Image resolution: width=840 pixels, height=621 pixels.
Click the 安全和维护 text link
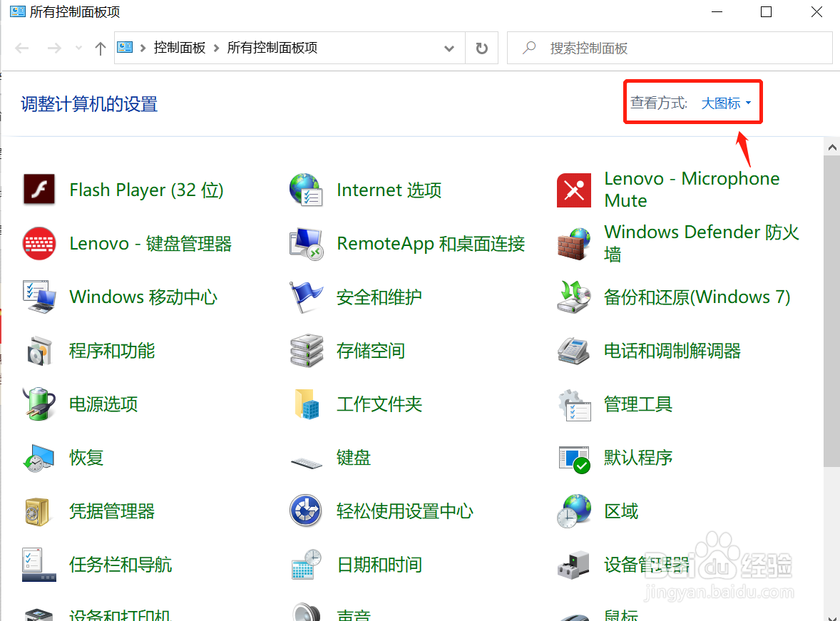point(379,297)
